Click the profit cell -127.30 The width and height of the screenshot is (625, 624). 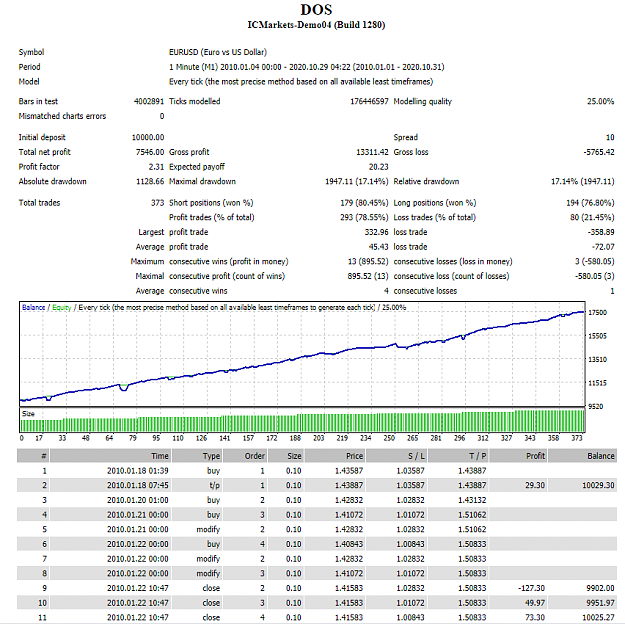(531, 588)
